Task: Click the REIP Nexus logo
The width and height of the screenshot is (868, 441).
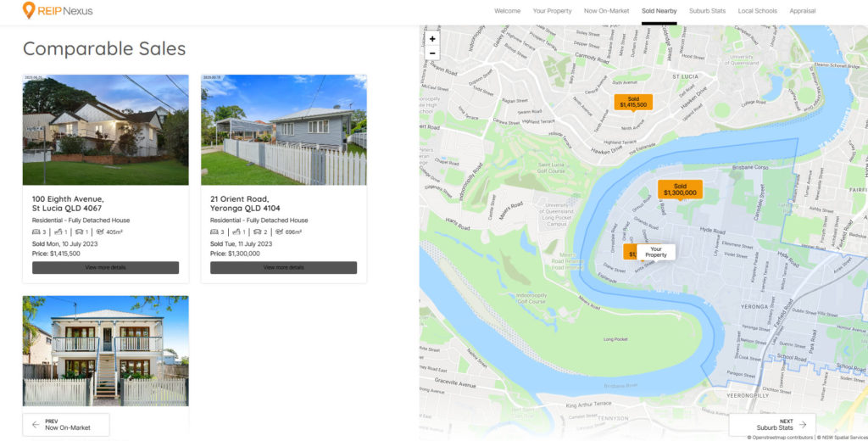Action: [x=58, y=11]
